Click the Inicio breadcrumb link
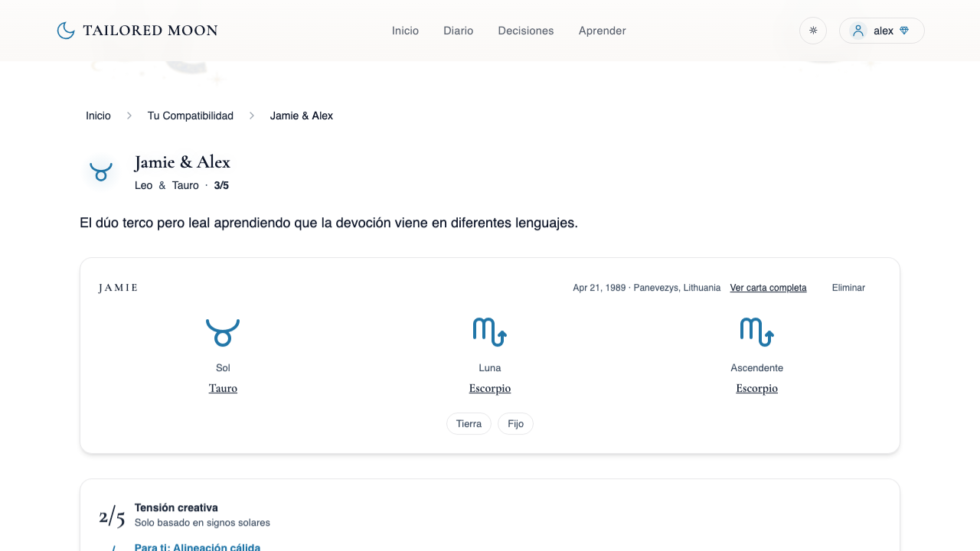The image size is (980, 551). 98,116
